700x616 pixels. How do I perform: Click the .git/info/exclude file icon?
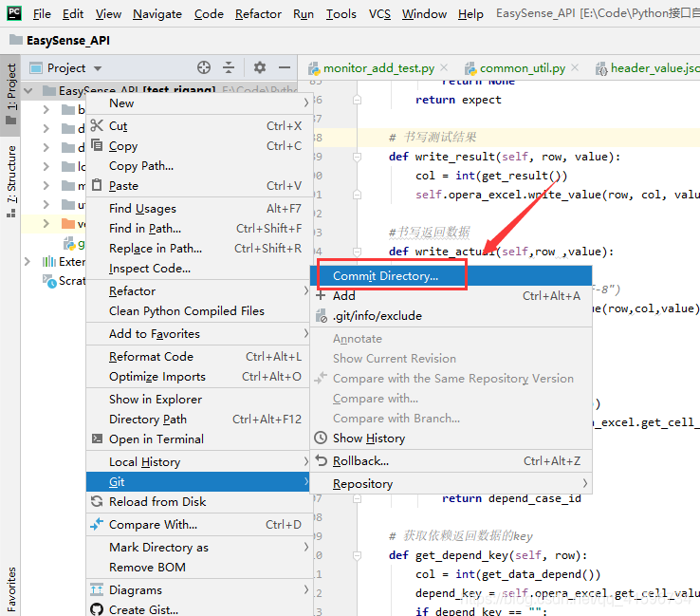pos(321,315)
